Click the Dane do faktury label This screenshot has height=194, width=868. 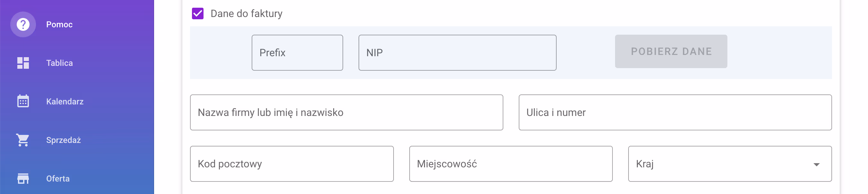pyautogui.click(x=246, y=14)
